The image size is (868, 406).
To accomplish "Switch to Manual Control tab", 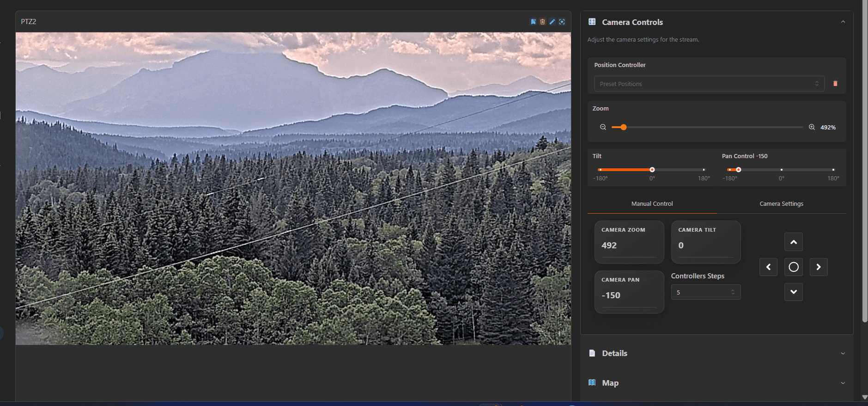I will 652,203.
